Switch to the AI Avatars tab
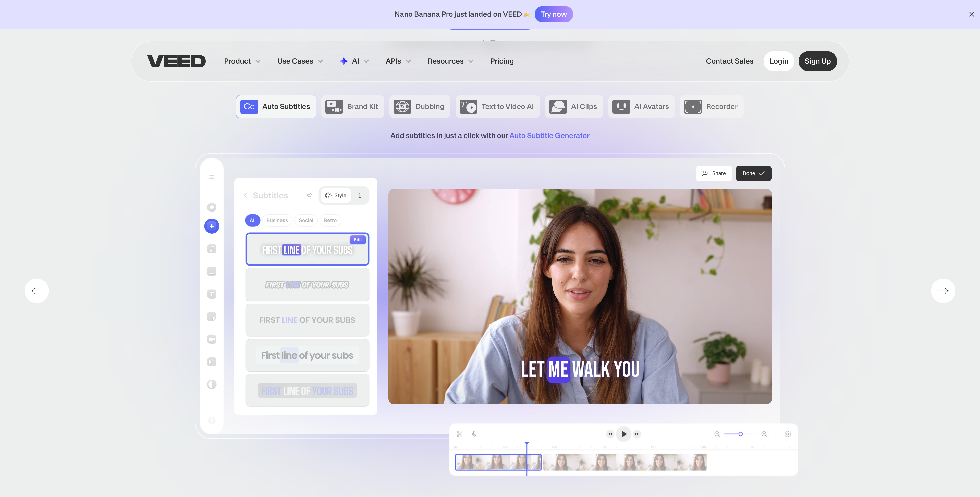The height and width of the screenshot is (497, 980). pyautogui.click(x=641, y=106)
